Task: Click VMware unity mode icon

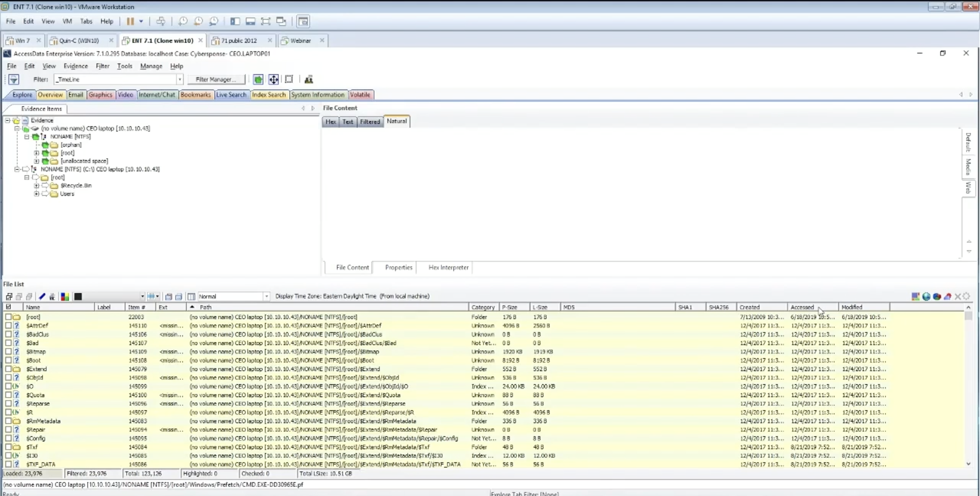Action: click(x=281, y=21)
